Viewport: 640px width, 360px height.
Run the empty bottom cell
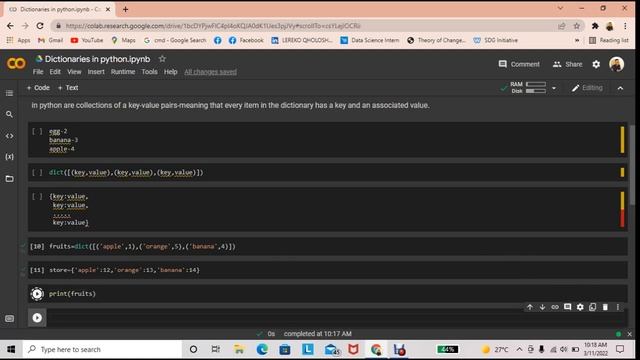tap(37, 318)
